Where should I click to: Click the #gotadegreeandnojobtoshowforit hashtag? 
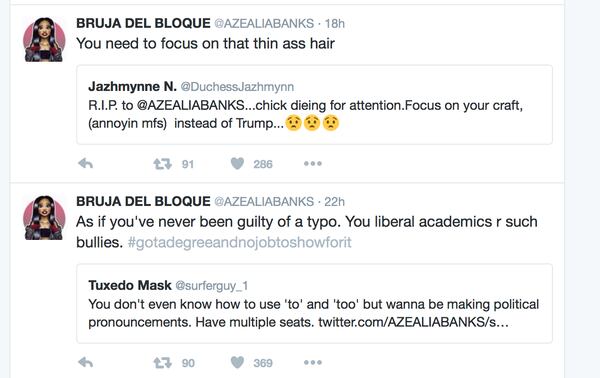pyautogui.click(x=240, y=243)
